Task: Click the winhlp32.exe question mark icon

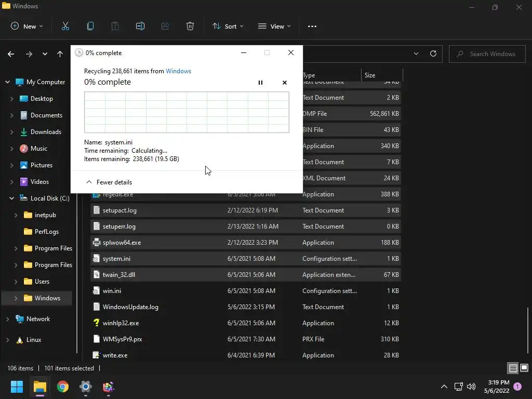Action: click(x=96, y=323)
